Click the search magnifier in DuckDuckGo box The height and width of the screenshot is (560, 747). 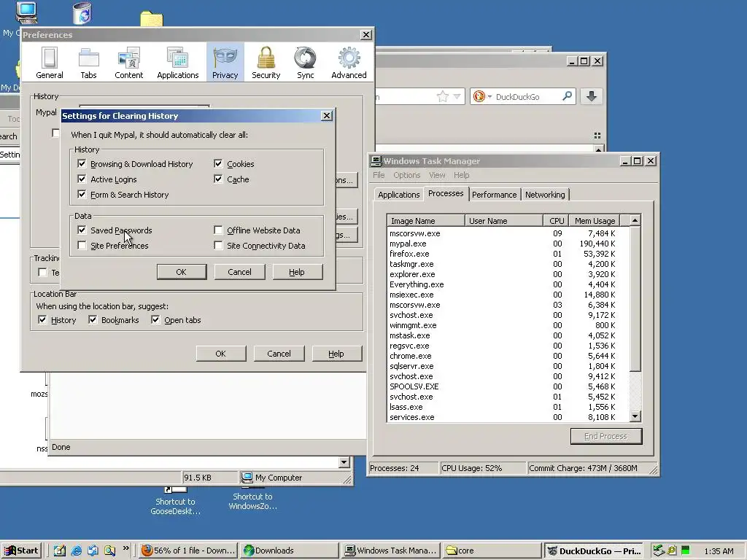[567, 96]
